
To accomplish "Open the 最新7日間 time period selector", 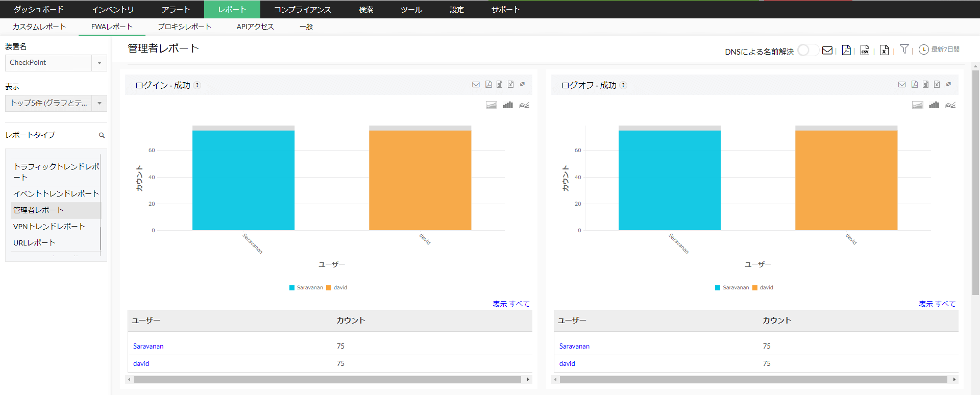I will click(x=939, y=50).
